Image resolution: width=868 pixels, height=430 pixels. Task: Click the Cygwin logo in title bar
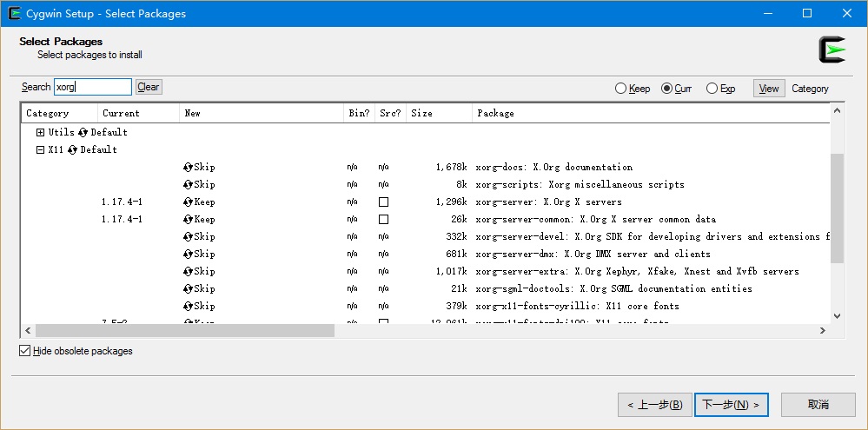click(15, 13)
